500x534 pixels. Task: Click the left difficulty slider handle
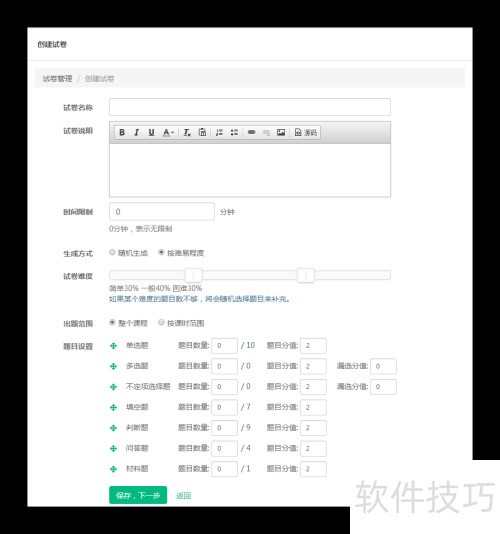[193, 275]
